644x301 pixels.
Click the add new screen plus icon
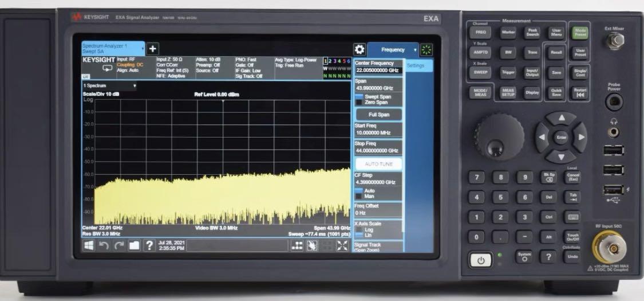pyautogui.click(x=153, y=49)
